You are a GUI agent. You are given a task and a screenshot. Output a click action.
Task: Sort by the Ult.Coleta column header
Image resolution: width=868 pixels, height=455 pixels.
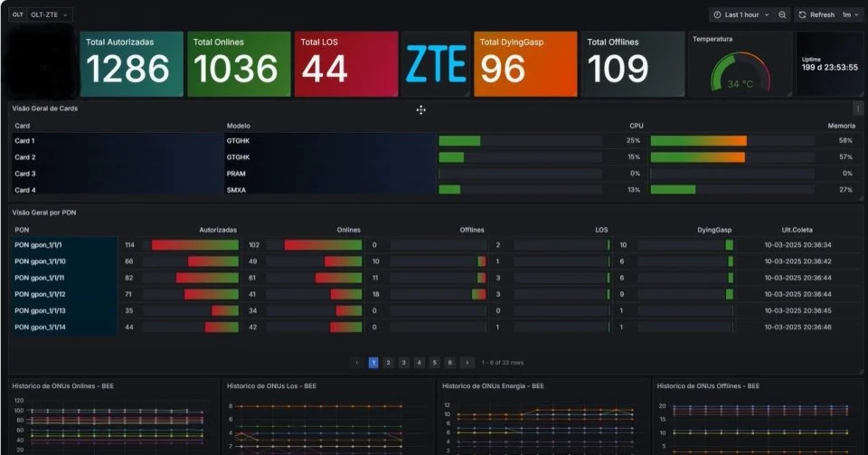[797, 230]
